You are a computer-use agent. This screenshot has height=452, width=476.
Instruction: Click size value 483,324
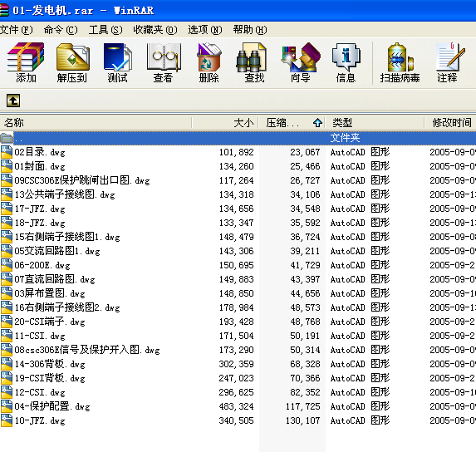click(x=237, y=406)
